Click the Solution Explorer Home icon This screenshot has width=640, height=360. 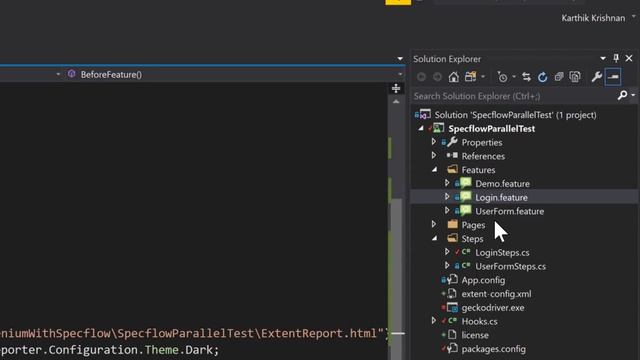pyautogui.click(x=453, y=77)
